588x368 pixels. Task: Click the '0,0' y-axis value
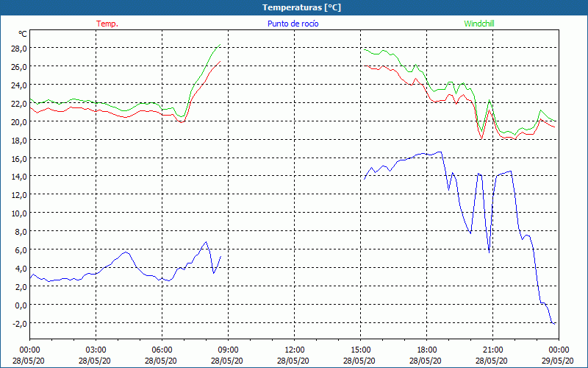click(21, 305)
